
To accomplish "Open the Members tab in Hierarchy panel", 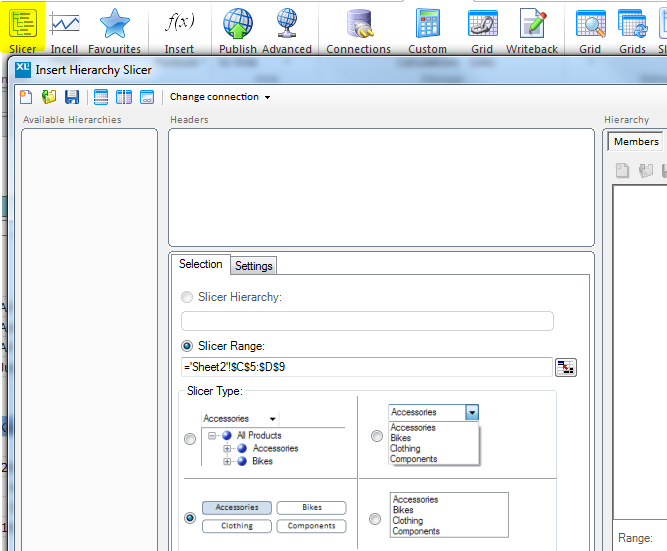I will pyautogui.click(x=635, y=142).
